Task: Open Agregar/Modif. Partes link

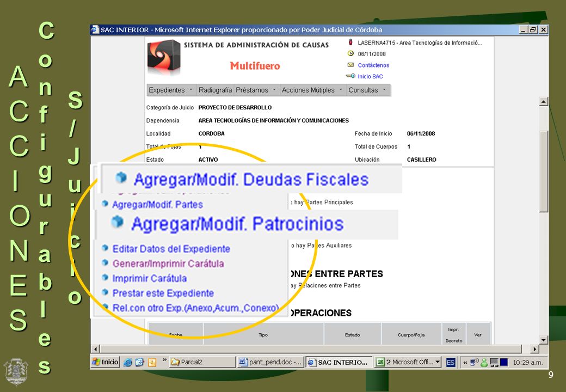Action: [157, 204]
